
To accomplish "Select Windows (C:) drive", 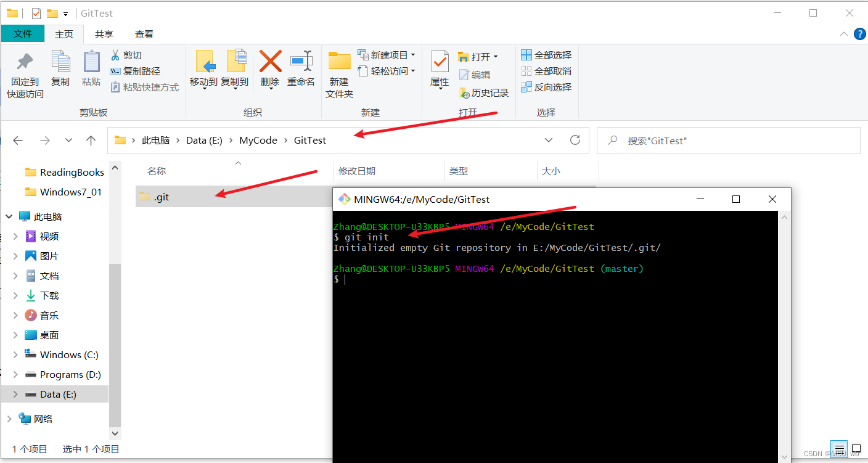I will coord(62,354).
